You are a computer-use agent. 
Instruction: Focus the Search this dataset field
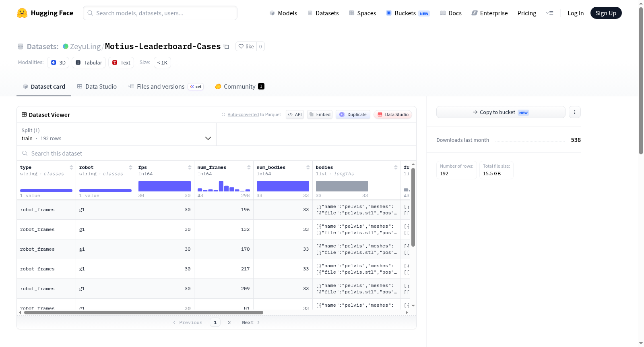click(x=217, y=153)
